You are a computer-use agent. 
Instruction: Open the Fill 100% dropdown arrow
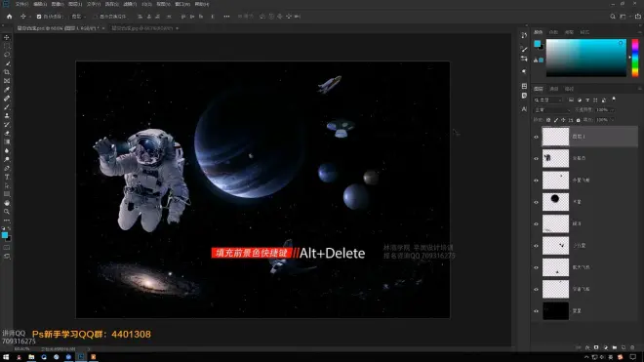click(x=612, y=120)
